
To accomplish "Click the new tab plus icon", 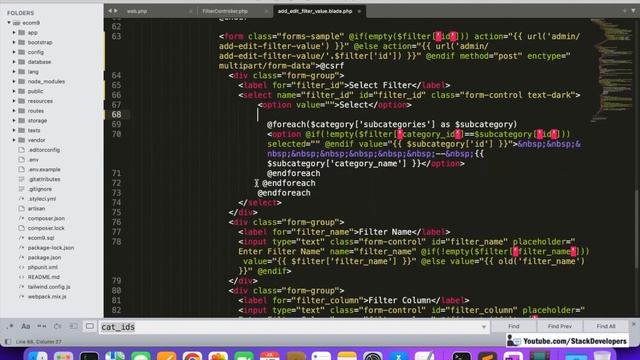I will click(x=624, y=11).
